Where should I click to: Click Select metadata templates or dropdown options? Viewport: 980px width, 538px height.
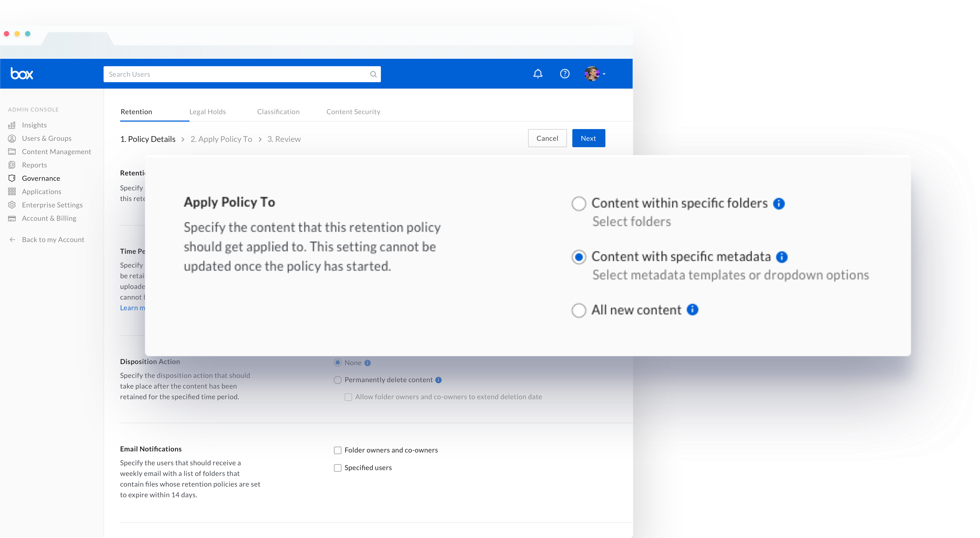coord(730,275)
